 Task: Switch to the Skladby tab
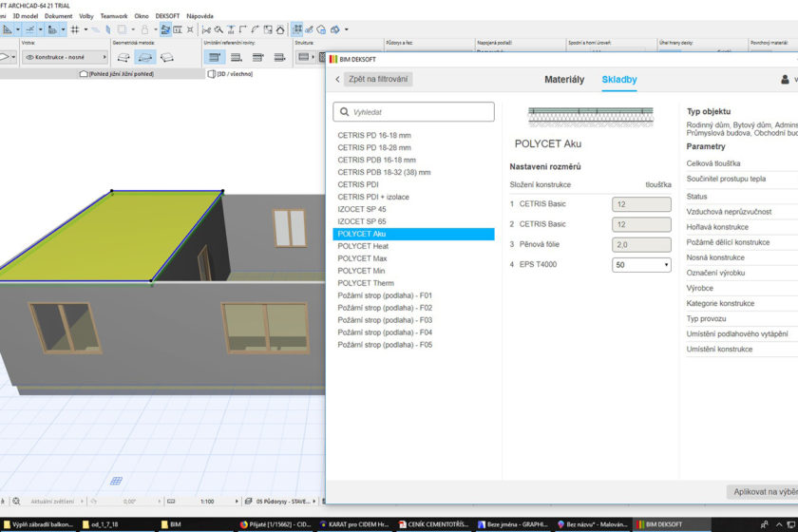618,80
